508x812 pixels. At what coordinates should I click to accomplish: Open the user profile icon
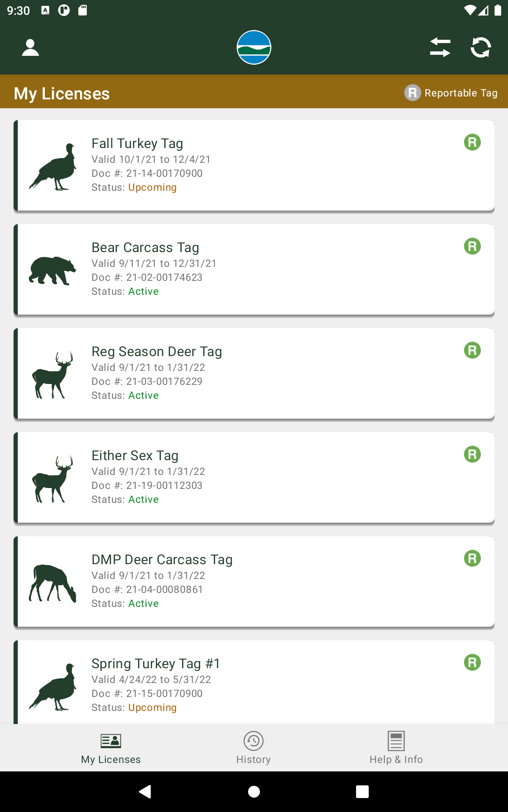pos(30,47)
